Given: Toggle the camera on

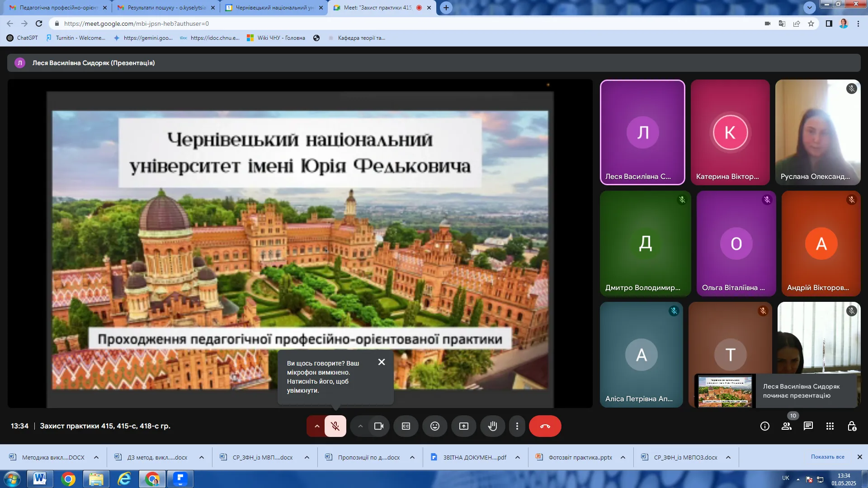Looking at the screenshot, I should coord(379,426).
